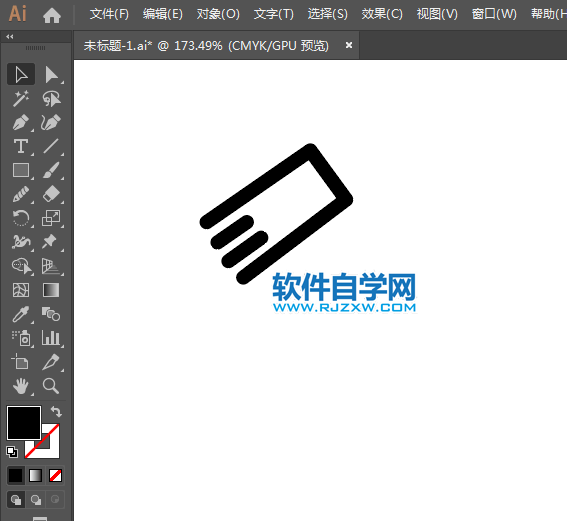
Task: Select the Column Graph tool
Action: tap(51, 338)
